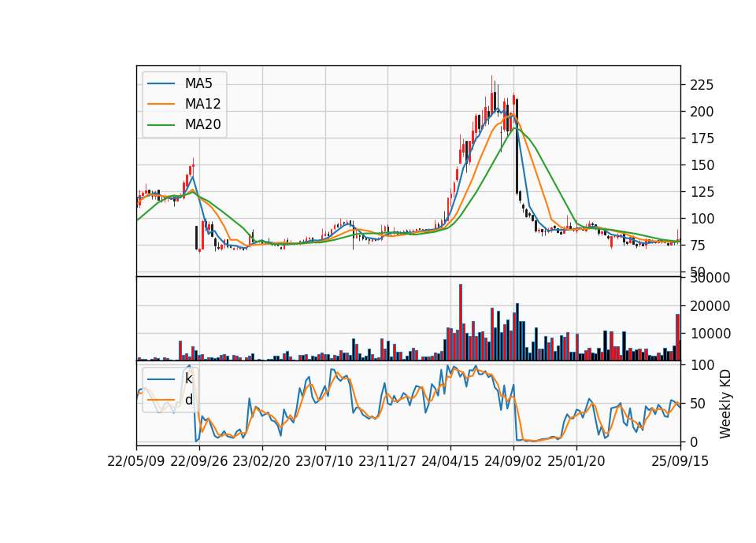
Task: Click the green MA20 legend line sample
Action: [x=161, y=124]
